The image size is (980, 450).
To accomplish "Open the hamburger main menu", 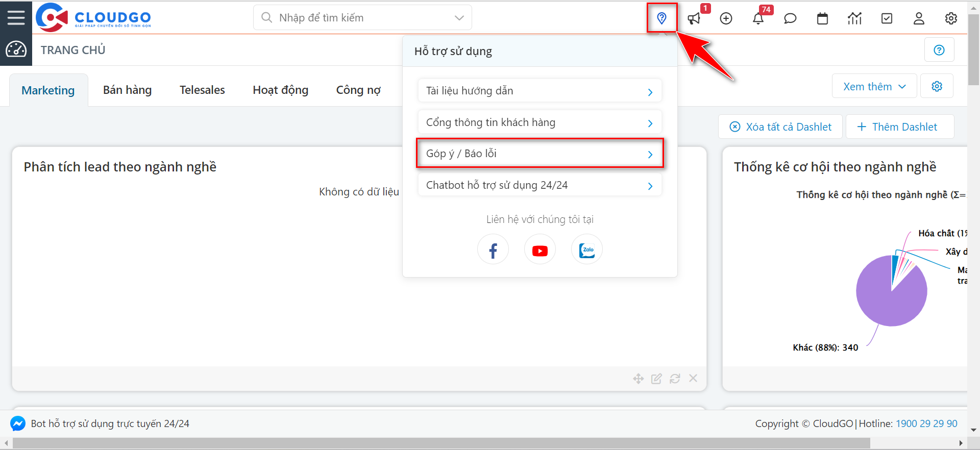I will tap(16, 18).
